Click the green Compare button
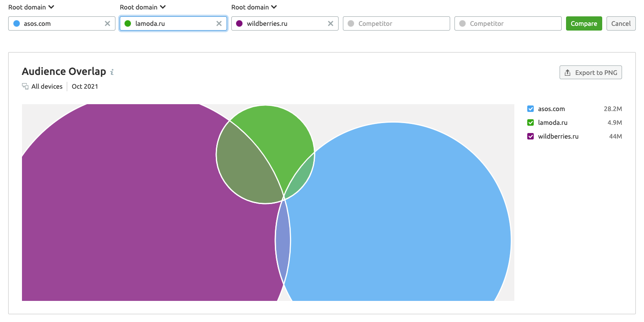 click(x=584, y=24)
